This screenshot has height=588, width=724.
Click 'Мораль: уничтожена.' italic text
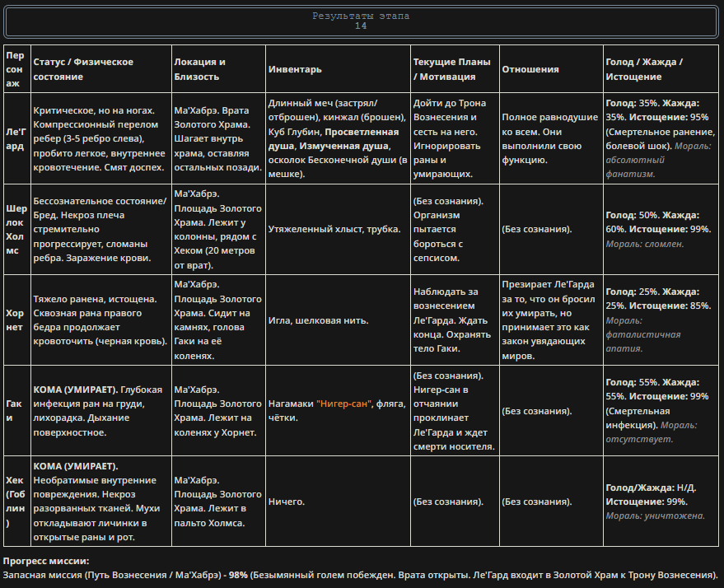655,516
